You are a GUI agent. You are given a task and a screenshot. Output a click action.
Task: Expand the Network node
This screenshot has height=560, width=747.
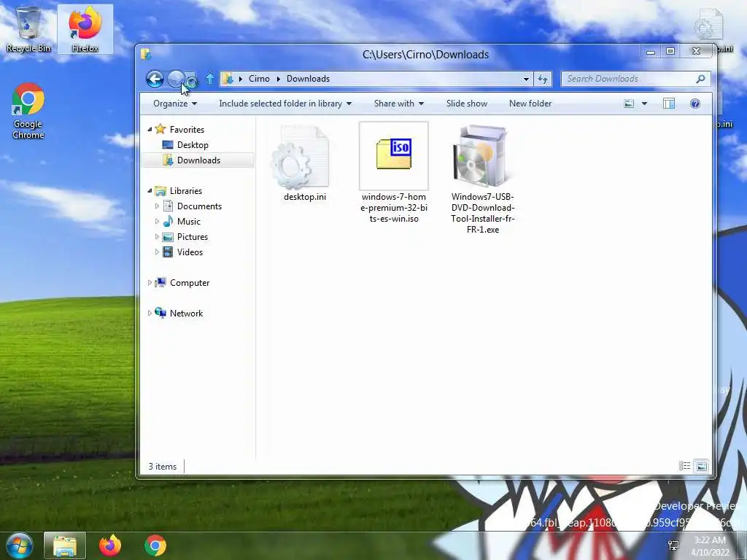[150, 313]
